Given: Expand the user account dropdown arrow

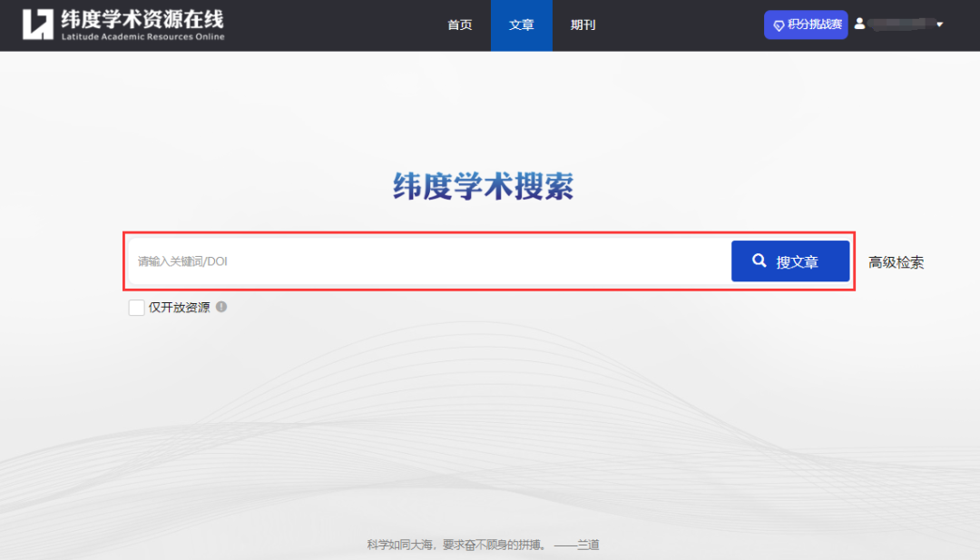Looking at the screenshot, I should (939, 25).
